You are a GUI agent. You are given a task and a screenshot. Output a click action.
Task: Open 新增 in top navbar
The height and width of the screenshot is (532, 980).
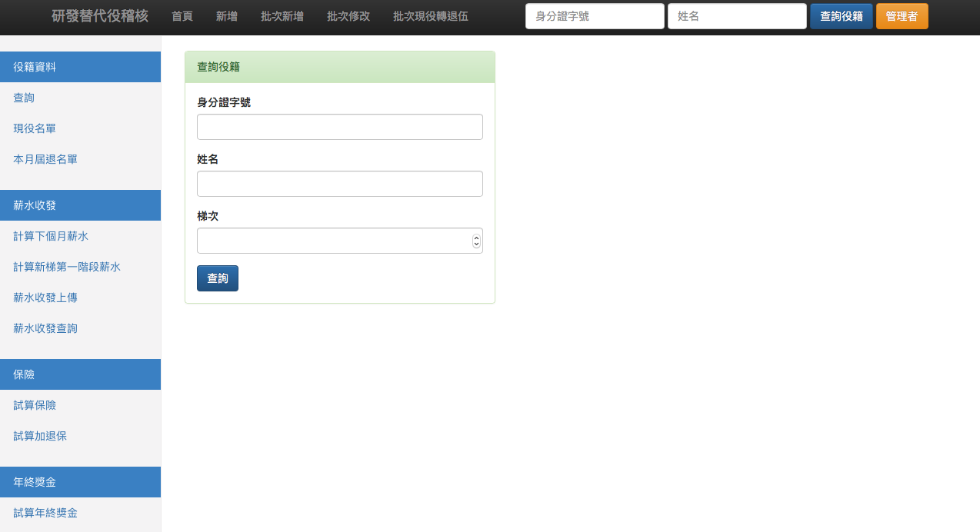coord(227,16)
